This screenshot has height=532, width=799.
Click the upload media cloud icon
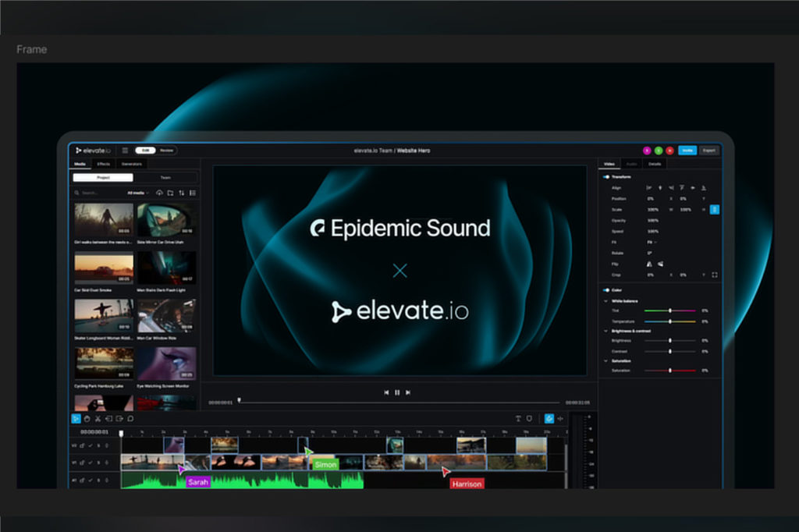(159, 193)
